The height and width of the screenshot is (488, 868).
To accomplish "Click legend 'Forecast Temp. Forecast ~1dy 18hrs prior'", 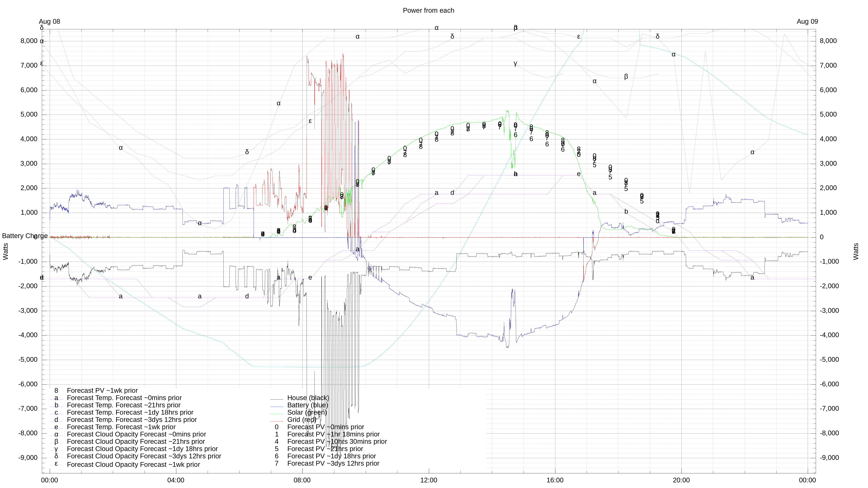I will (x=130, y=413).
